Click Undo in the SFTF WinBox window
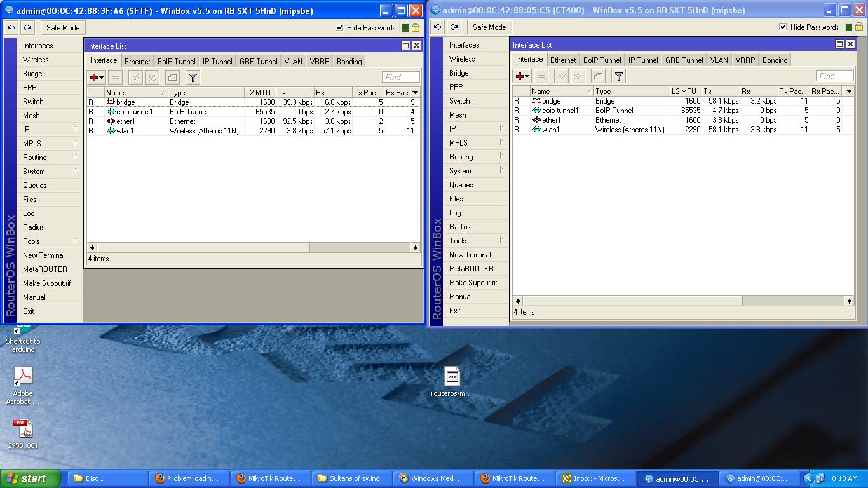 (x=11, y=28)
